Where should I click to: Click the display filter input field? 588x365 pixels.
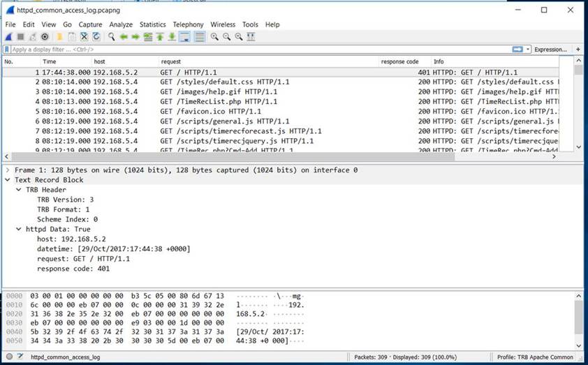coord(260,50)
